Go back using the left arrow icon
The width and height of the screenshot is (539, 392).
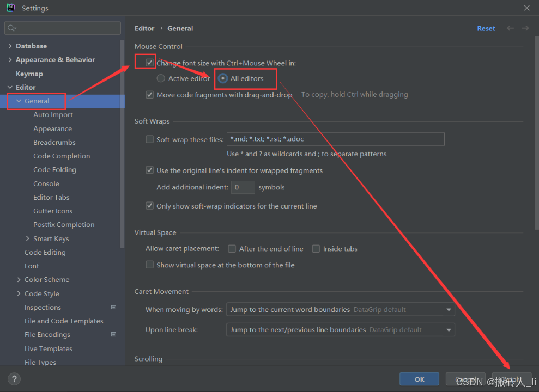coord(511,28)
